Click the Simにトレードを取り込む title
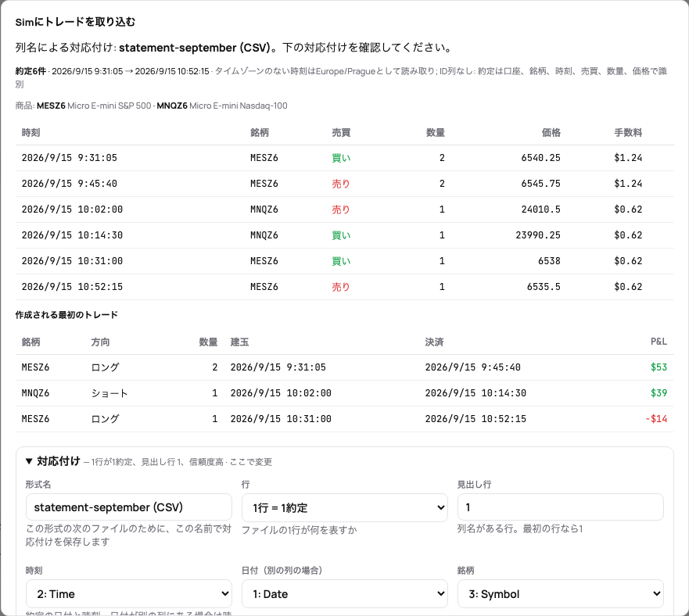This screenshot has width=689, height=616. click(75, 22)
